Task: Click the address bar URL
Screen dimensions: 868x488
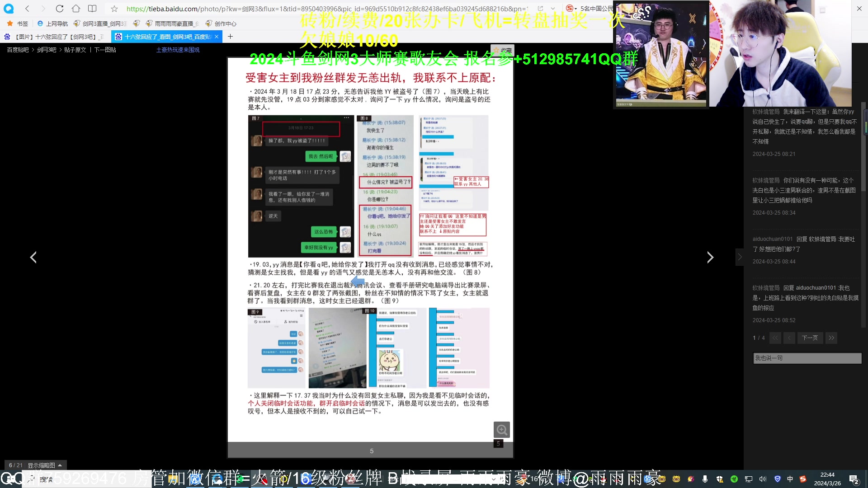Action: click(326, 9)
